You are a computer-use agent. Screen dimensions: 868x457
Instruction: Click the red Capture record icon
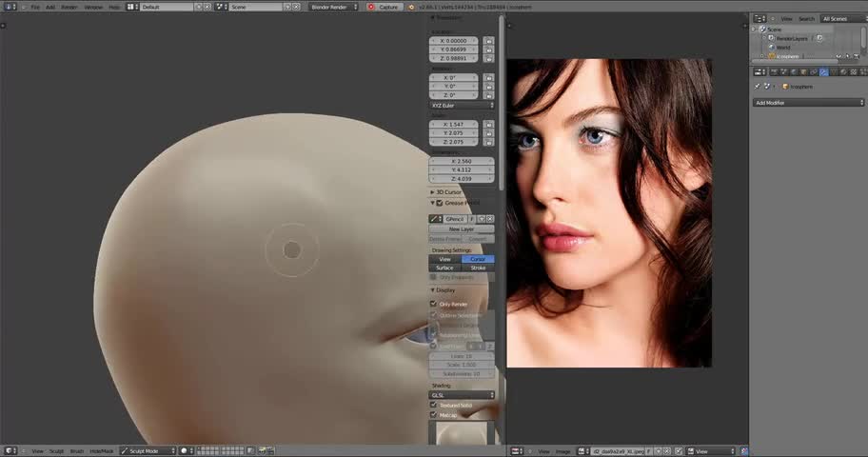coord(371,7)
